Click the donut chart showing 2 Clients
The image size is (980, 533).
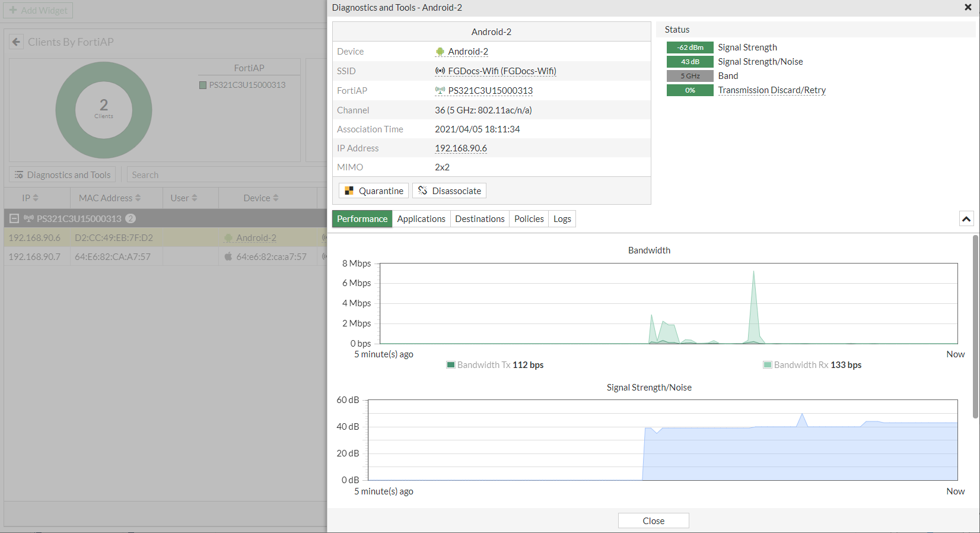pyautogui.click(x=104, y=110)
